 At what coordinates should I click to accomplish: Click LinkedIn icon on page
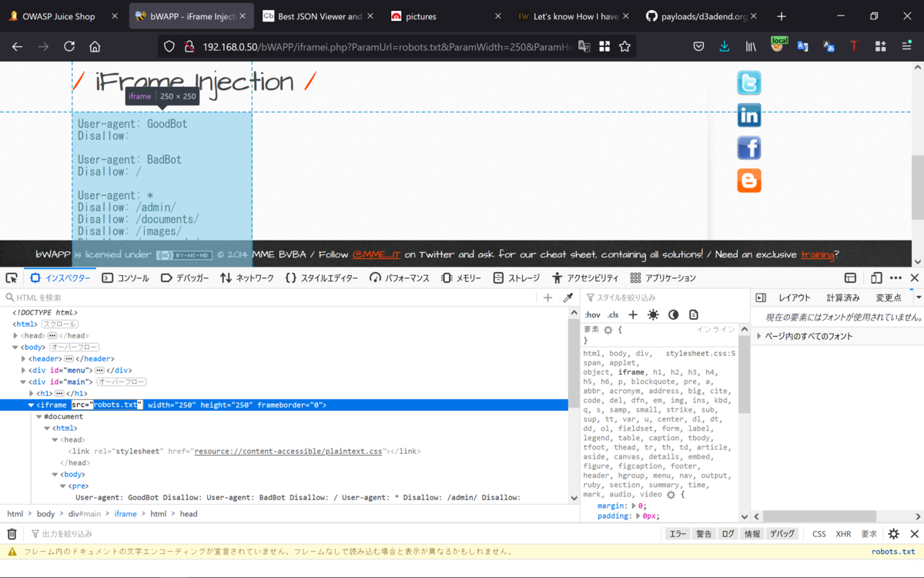pyautogui.click(x=748, y=116)
